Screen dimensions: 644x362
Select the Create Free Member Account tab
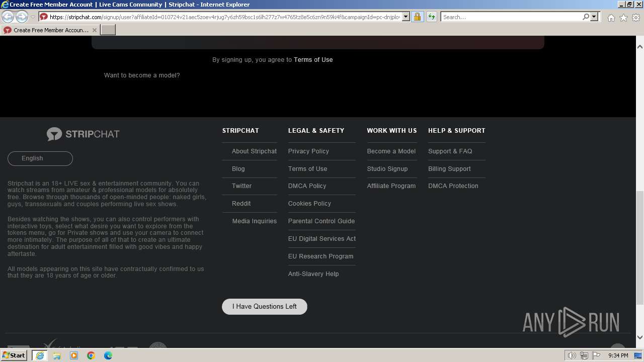(50, 30)
